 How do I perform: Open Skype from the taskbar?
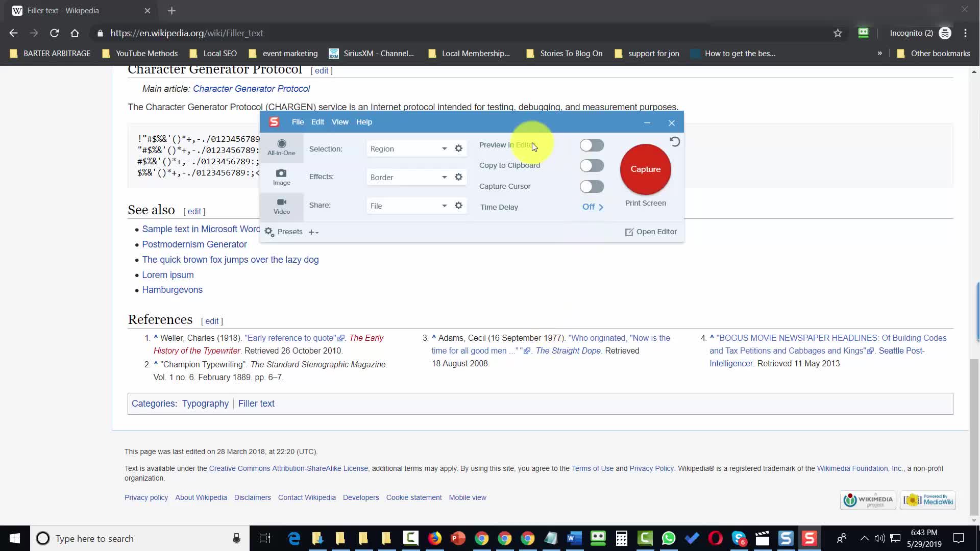(x=739, y=538)
